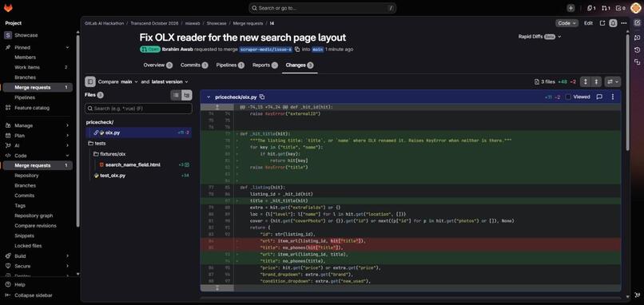Collapse the Code sidebar section

(x=67, y=156)
